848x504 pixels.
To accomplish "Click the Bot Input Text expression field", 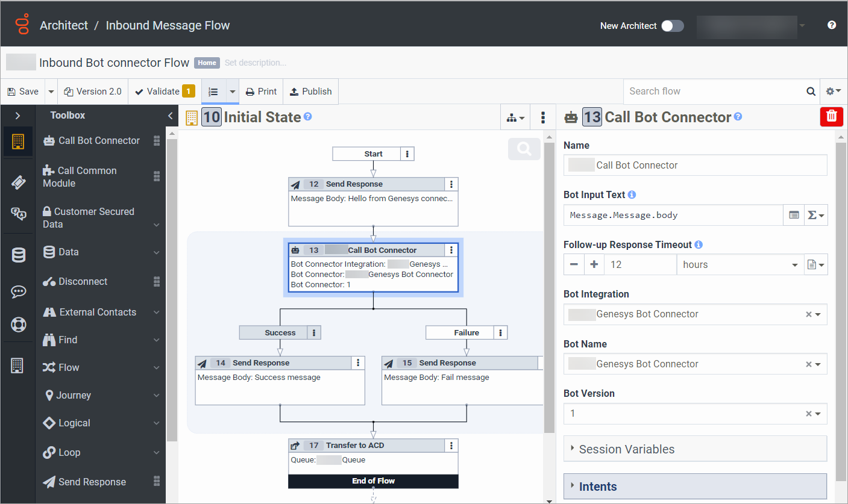I will click(673, 215).
